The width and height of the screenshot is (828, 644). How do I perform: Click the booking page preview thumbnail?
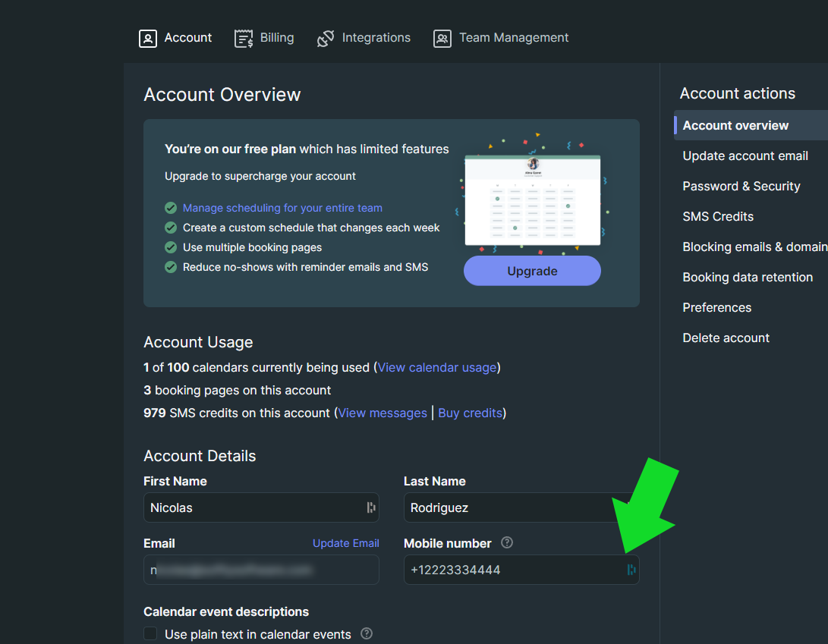click(x=532, y=200)
